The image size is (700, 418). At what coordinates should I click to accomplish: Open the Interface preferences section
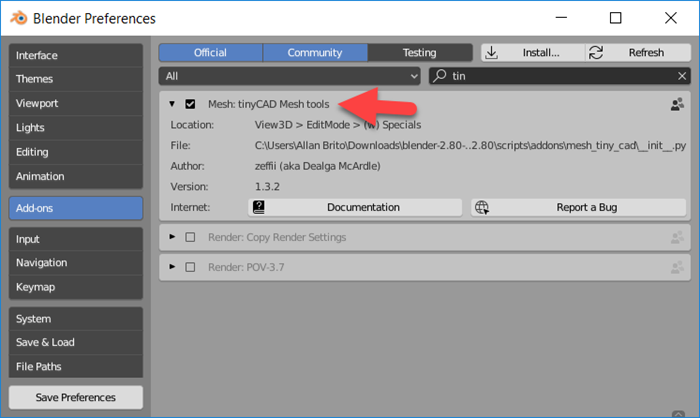76,55
